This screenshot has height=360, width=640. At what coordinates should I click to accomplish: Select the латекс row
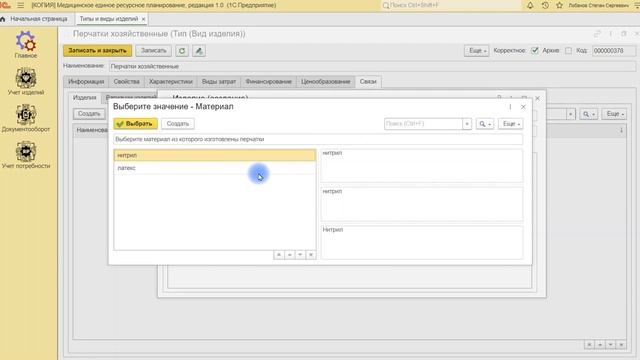215,168
